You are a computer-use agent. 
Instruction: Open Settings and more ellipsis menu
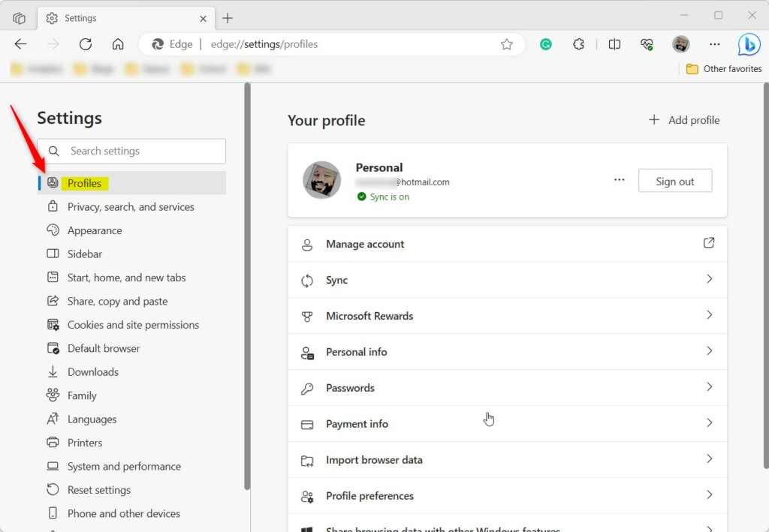pos(715,44)
